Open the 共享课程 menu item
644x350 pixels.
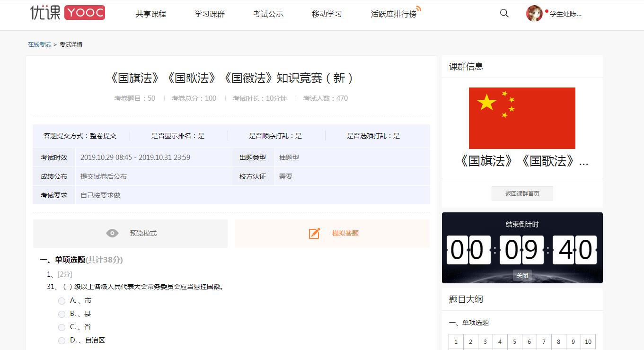click(x=151, y=14)
